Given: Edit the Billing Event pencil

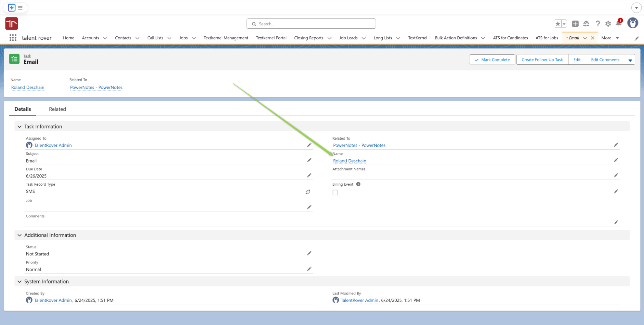Looking at the screenshot, I should (616, 191).
